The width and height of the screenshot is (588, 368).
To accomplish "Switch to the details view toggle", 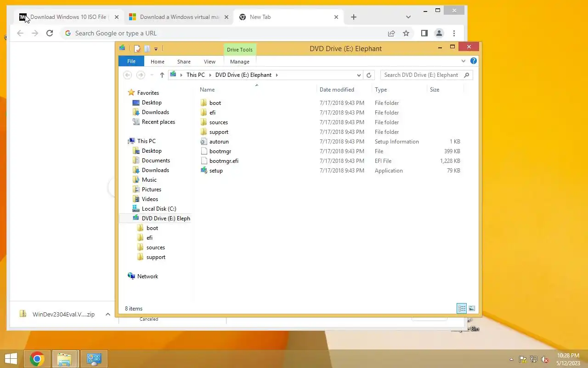I will click(462, 309).
